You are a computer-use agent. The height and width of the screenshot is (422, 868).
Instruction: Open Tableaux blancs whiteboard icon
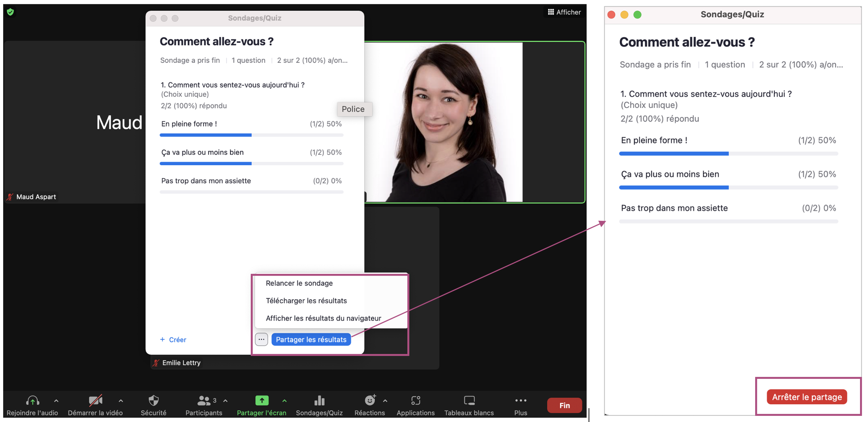click(x=469, y=401)
